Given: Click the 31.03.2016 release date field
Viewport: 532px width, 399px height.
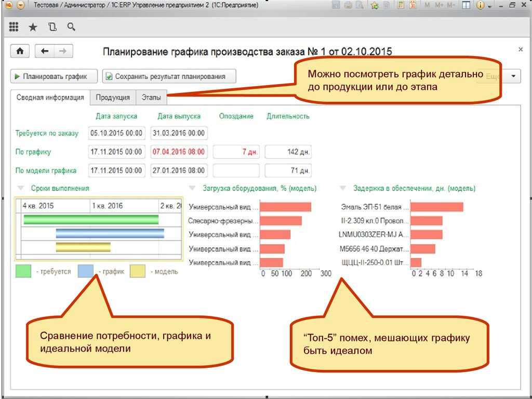Looking at the screenshot, I should click(179, 133).
